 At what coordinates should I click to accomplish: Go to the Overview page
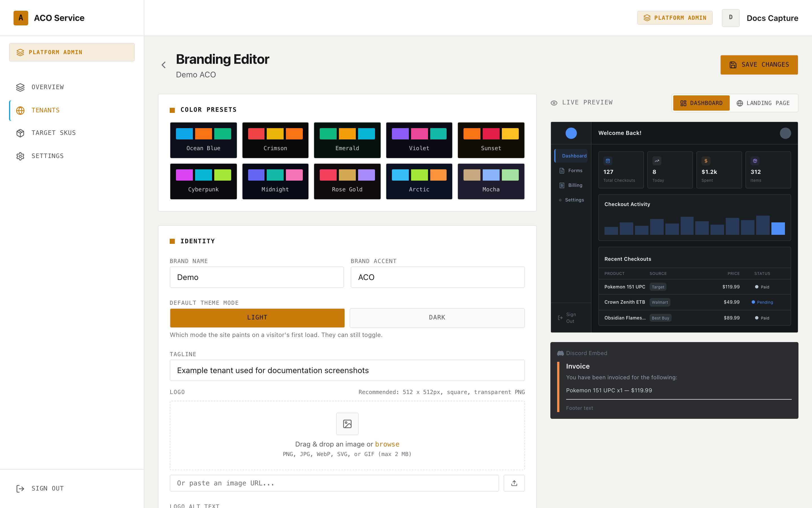72,87
